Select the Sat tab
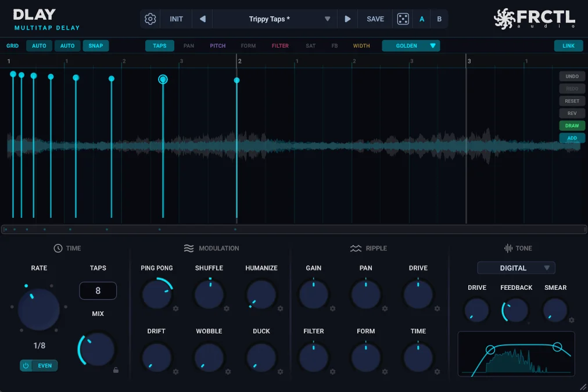The image size is (588, 392). pos(310,46)
